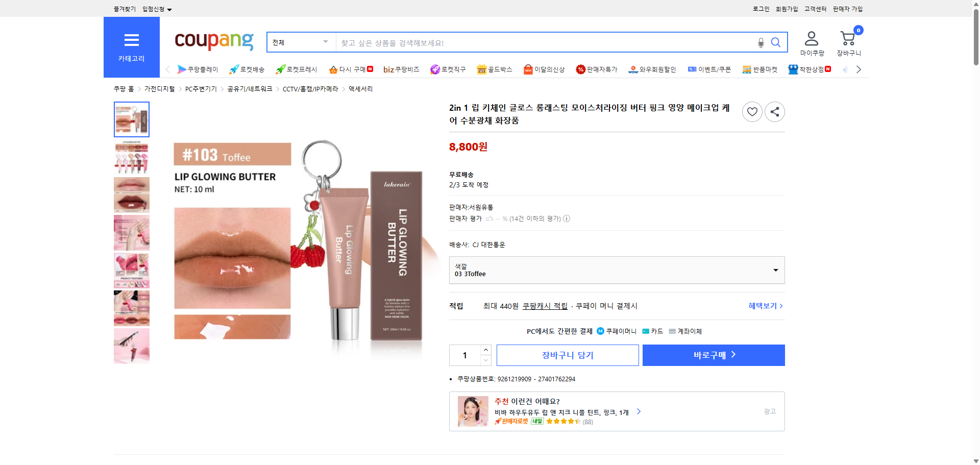Open the category hamburger menu
The height and width of the screenshot is (465, 980).
point(131,40)
